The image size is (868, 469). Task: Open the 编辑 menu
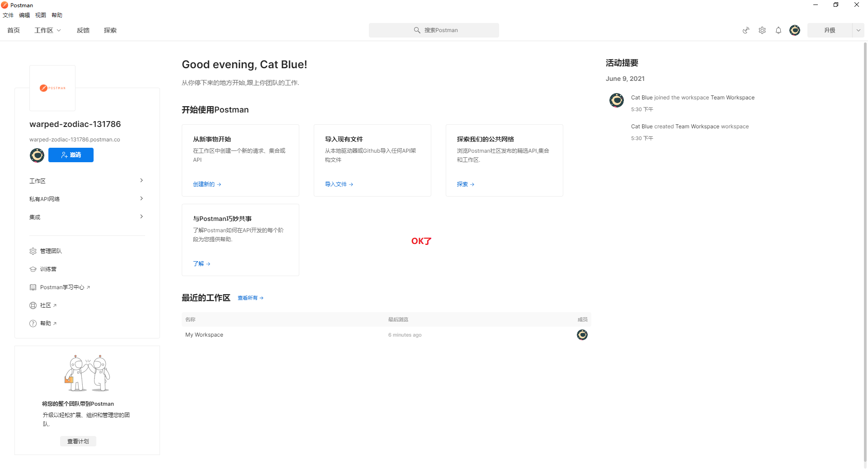(24, 15)
